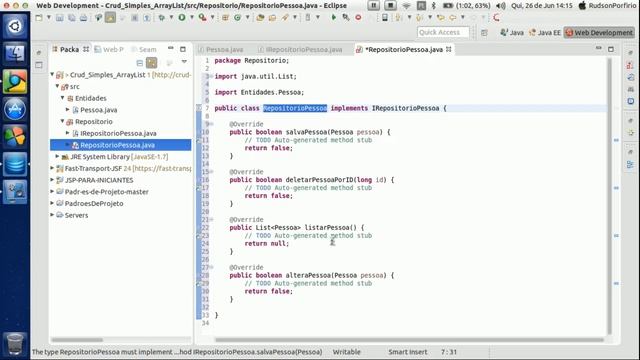This screenshot has height=360, width=640.
Task: Open Chrome from the dock
Action: 15,82
